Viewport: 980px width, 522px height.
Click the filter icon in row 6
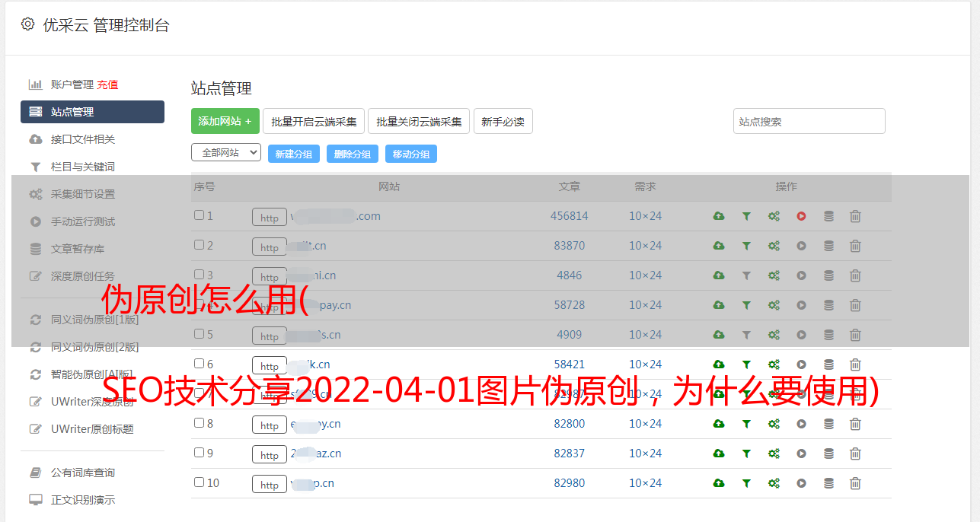click(746, 364)
